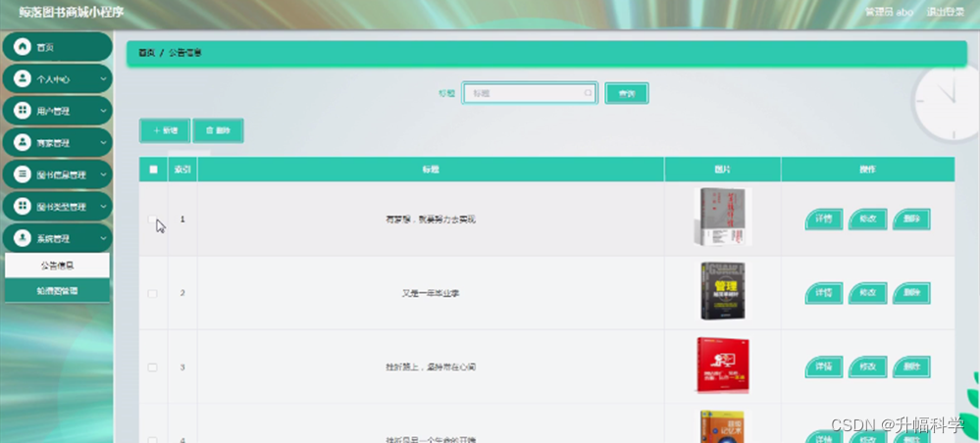
Task: Click 修改 for row 3 挫折路上
Action: tap(867, 367)
